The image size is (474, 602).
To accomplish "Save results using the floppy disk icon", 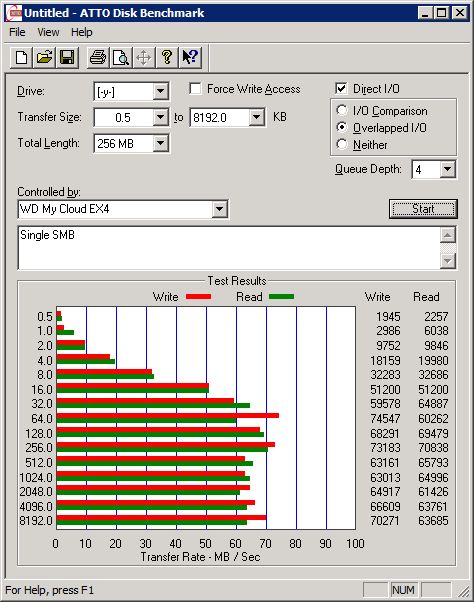I will pos(67,58).
